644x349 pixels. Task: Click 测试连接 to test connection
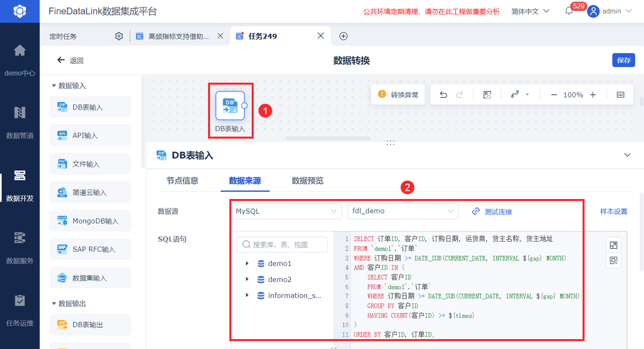tap(491, 211)
